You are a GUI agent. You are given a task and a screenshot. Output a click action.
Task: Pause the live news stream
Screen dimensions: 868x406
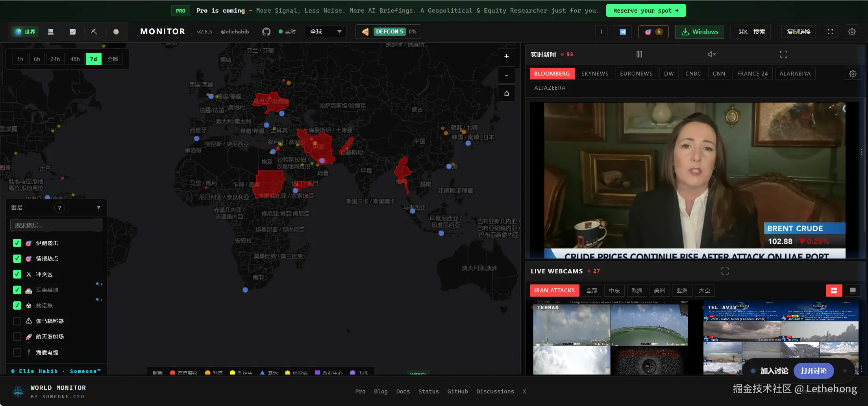[639, 54]
